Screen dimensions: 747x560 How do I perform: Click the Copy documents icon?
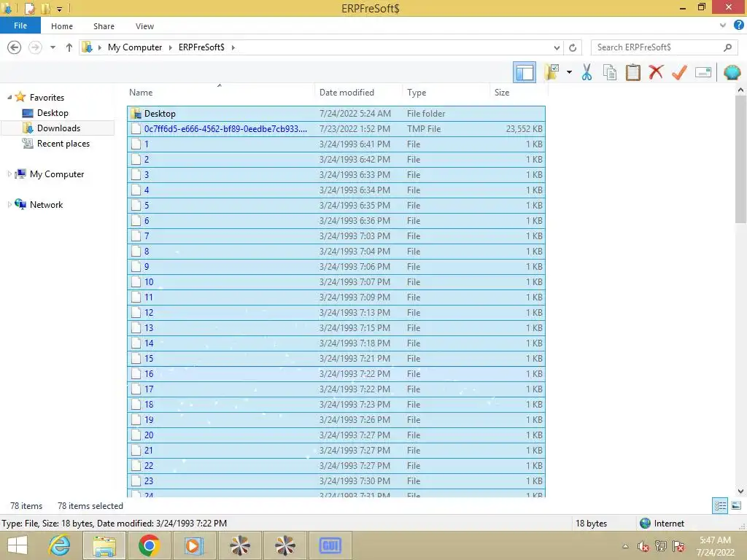(610, 72)
